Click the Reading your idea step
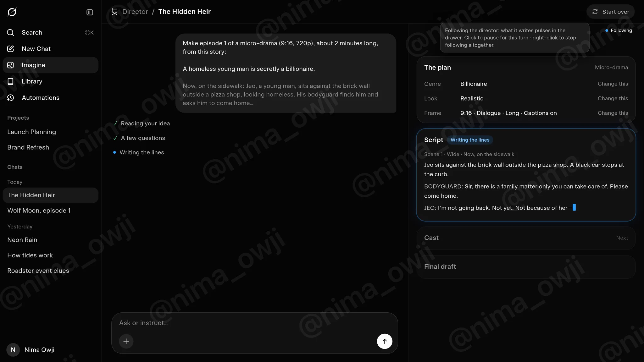Image resolution: width=644 pixels, height=362 pixels. tap(142, 123)
